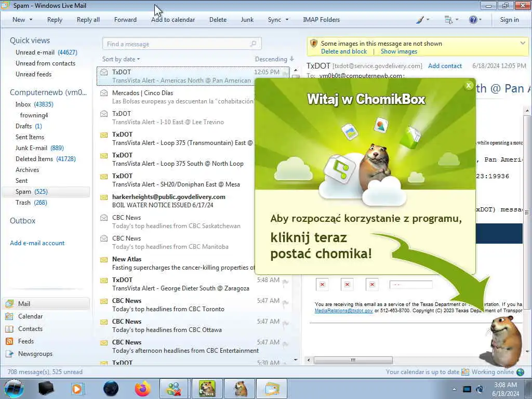Click security shield icon in image warning bar
532x399 pixels.
click(314, 43)
